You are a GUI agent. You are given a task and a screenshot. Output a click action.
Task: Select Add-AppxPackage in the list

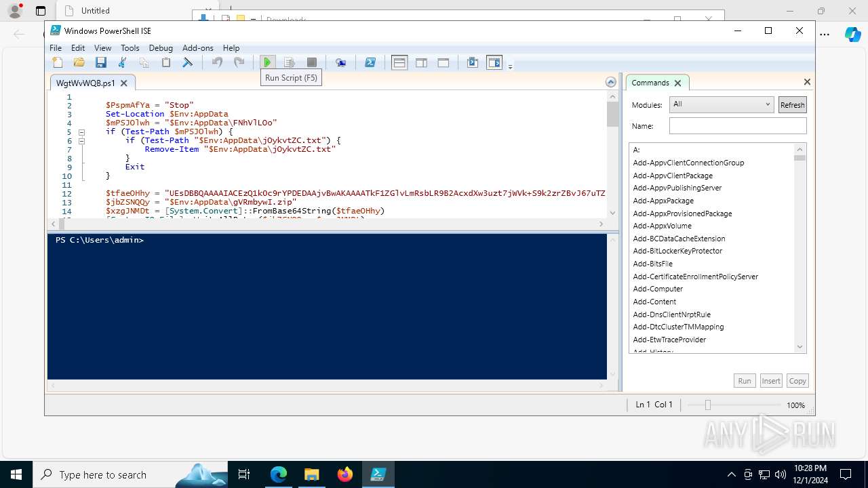tap(663, 201)
